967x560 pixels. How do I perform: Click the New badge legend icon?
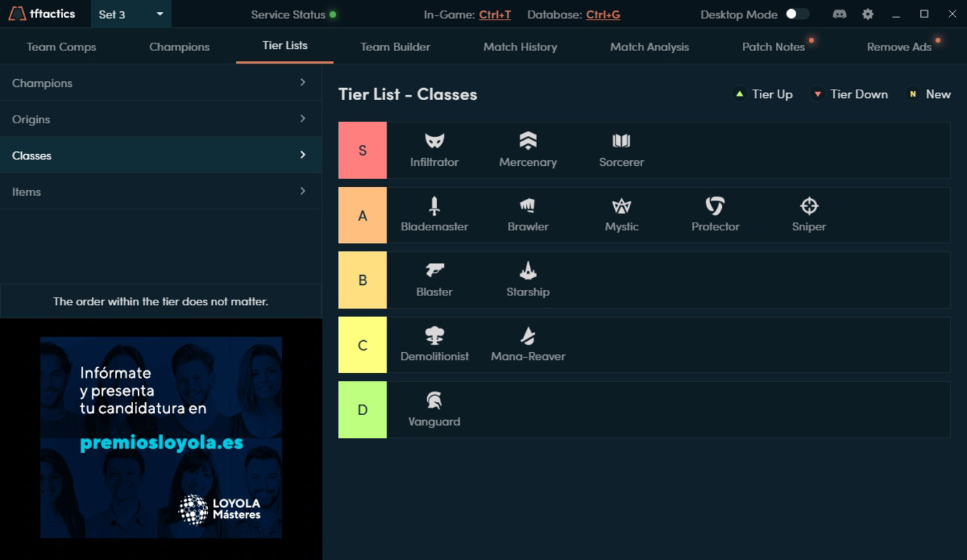tap(912, 94)
